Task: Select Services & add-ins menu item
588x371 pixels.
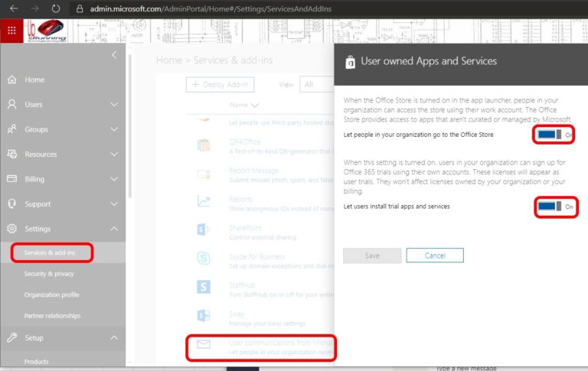Action: tap(51, 252)
